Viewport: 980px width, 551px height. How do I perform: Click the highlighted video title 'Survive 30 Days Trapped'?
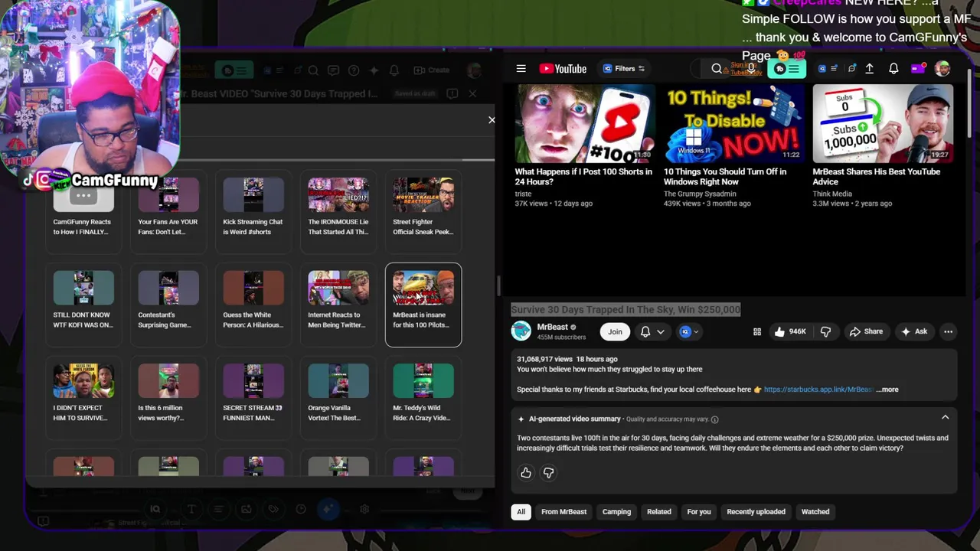(x=626, y=309)
